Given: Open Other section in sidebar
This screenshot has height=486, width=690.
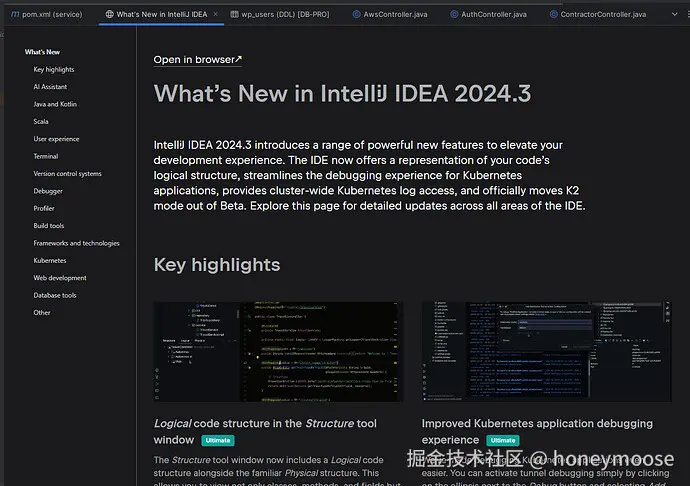Looking at the screenshot, I should [42, 313].
